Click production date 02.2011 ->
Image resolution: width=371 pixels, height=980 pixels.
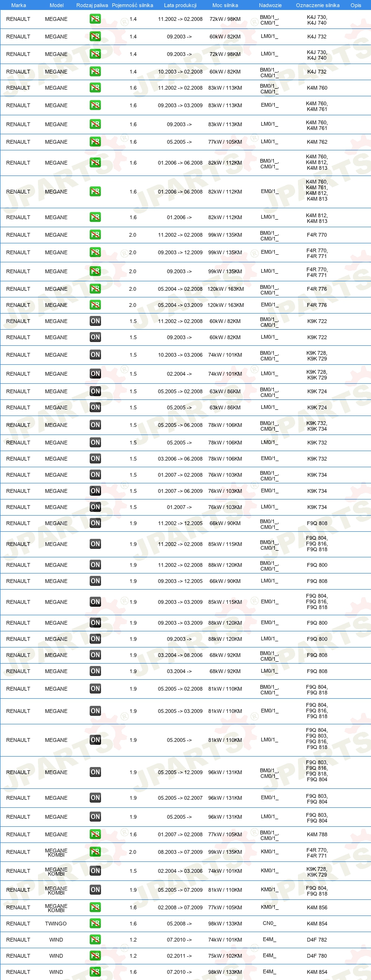click(x=179, y=956)
